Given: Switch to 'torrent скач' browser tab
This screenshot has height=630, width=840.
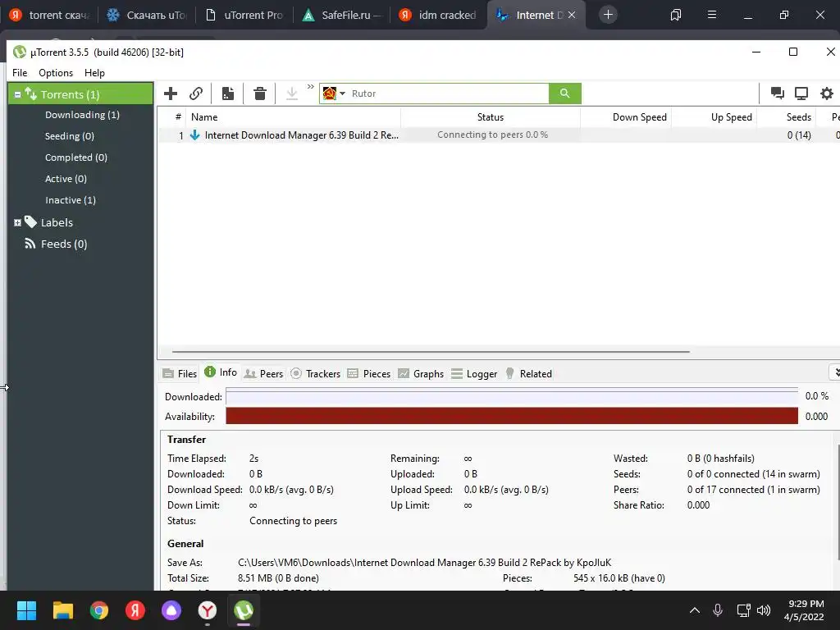Looking at the screenshot, I should 49,15.
